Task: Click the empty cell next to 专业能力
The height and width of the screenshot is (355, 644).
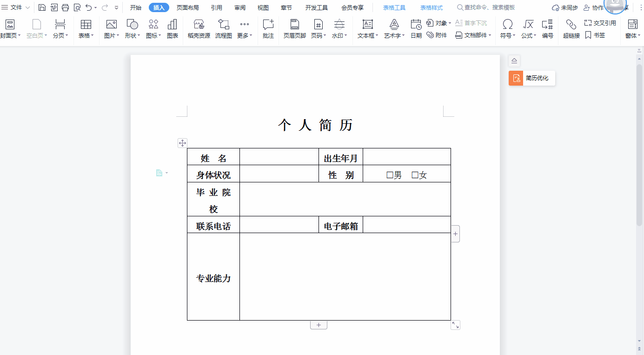Action: [x=345, y=276]
